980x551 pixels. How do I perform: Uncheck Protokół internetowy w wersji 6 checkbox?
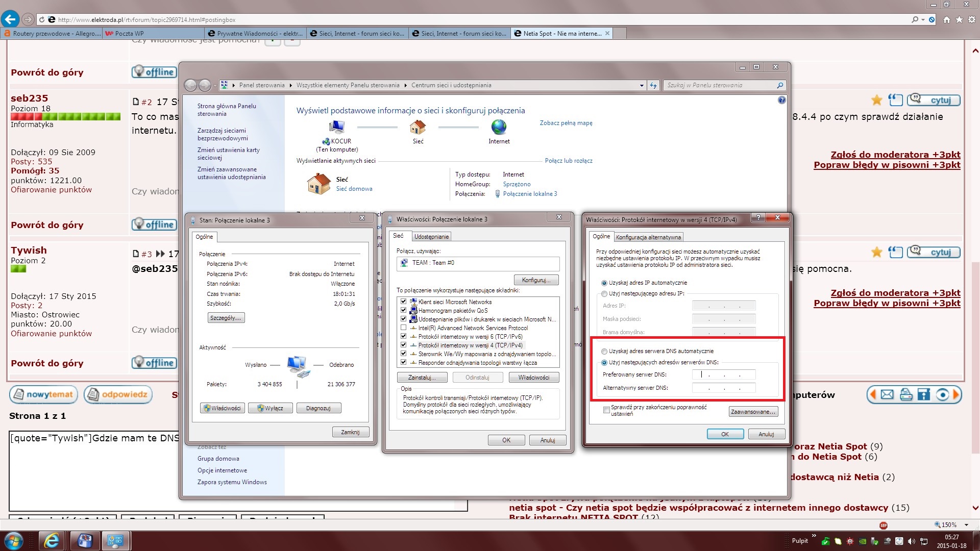click(x=404, y=337)
